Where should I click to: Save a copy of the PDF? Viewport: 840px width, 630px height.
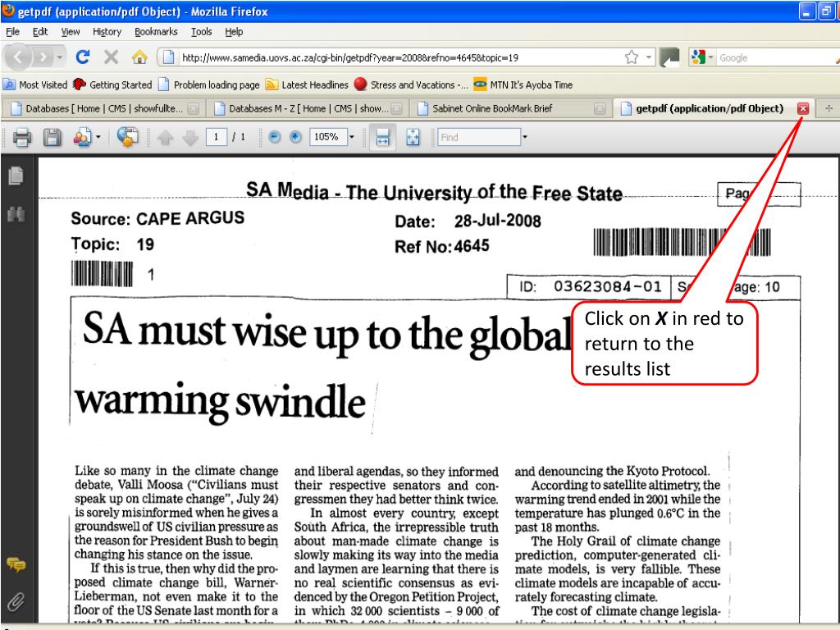point(52,137)
